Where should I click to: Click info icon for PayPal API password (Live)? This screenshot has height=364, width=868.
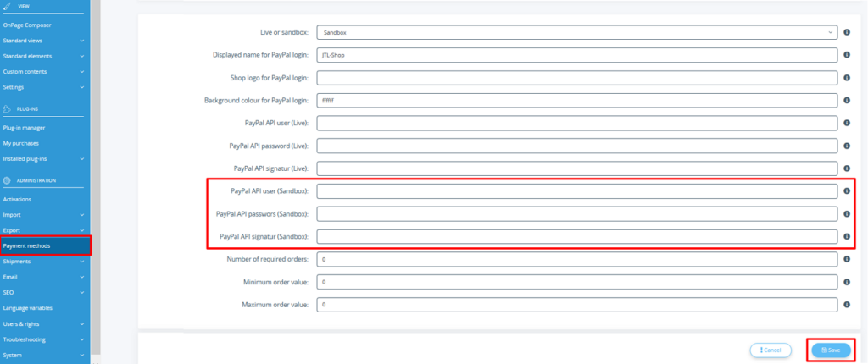tap(847, 146)
